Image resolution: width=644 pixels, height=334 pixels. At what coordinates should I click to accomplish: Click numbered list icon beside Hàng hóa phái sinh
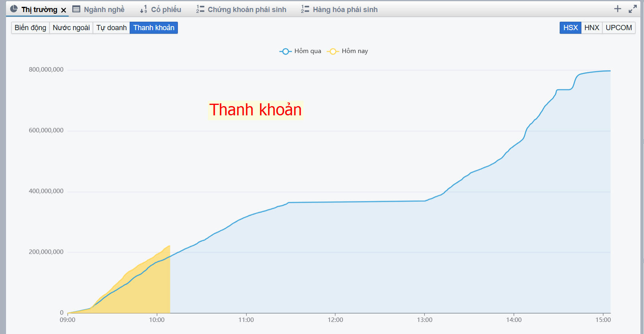tap(305, 9)
